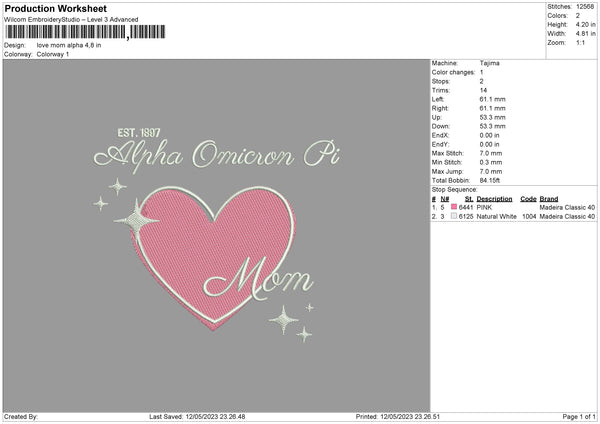Screen dimensions: 600x424
Task: Click the pink color swatch for thread 6441
Action: [454, 207]
